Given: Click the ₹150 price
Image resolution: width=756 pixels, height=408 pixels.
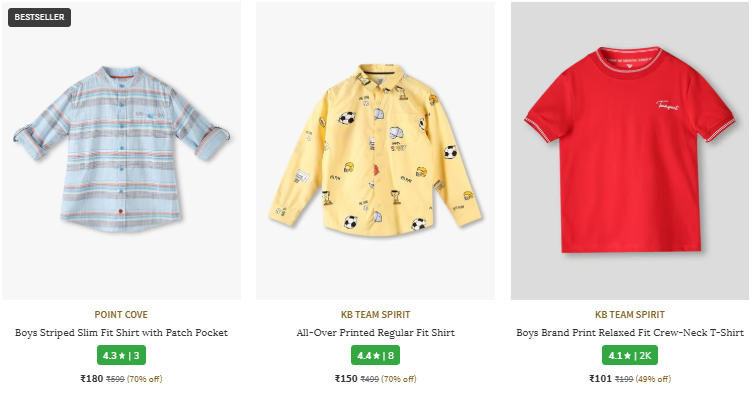Looking at the screenshot, I should click(x=346, y=379).
